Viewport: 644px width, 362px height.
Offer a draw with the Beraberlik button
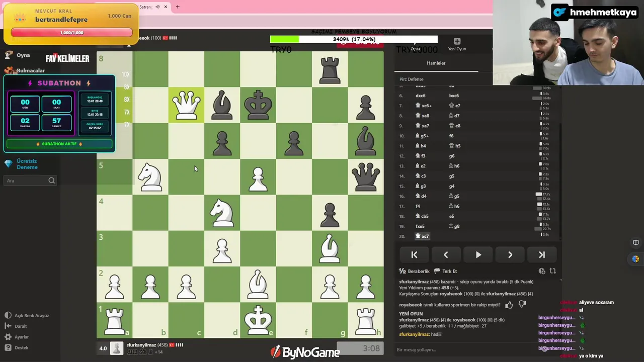415,271
